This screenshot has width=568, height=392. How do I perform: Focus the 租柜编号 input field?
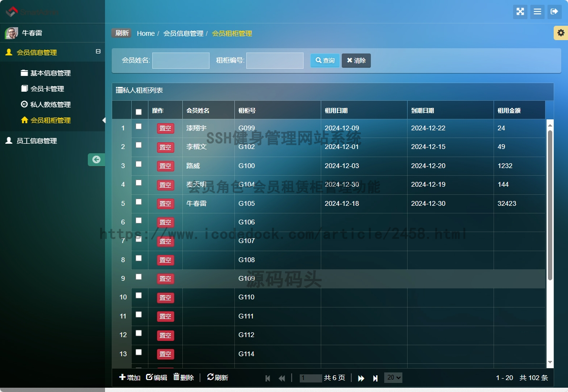pos(275,61)
